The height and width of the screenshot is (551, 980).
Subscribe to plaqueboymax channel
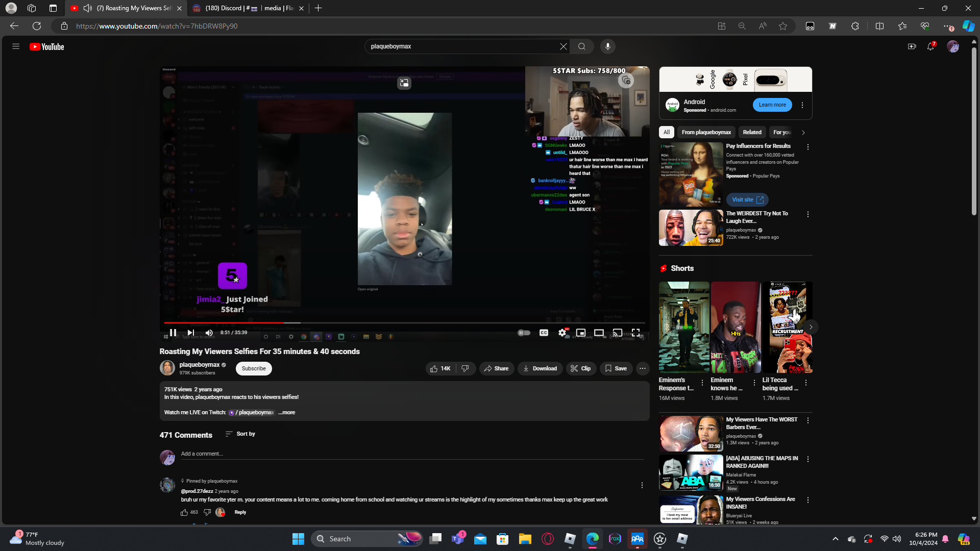pyautogui.click(x=254, y=368)
